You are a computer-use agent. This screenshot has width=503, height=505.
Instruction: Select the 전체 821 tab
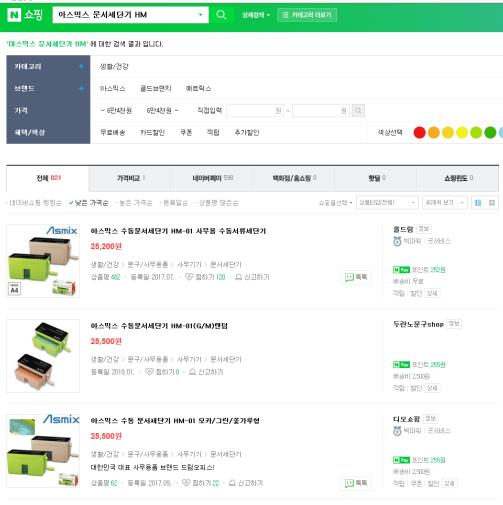pos(48,178)
